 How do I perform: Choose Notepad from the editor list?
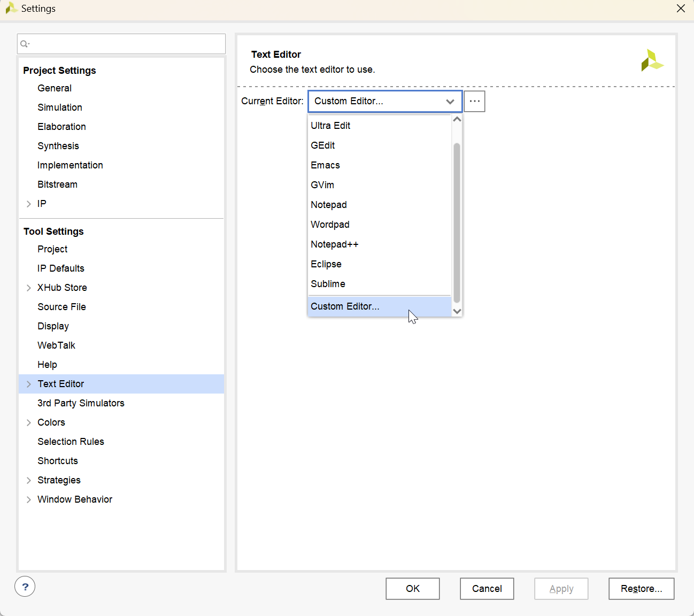pyautogui.click(x=380, y=205)
